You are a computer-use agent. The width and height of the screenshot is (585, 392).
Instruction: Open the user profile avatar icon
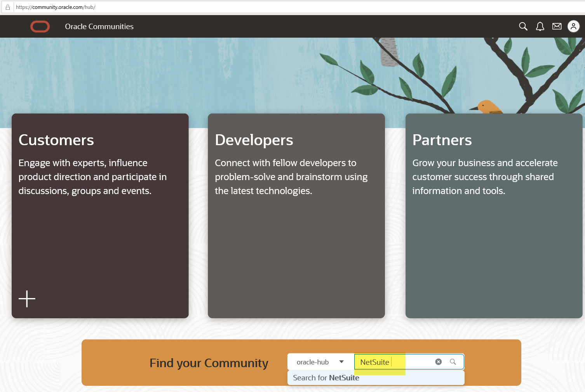[x=573, y=26]
